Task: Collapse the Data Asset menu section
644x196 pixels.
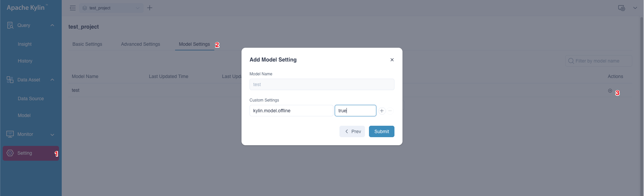Action: 52,80
